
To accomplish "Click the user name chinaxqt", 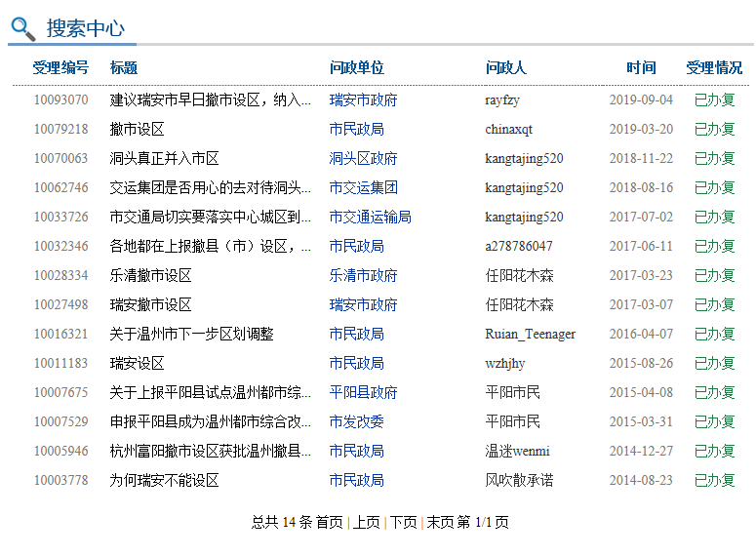I will (509, 129).
